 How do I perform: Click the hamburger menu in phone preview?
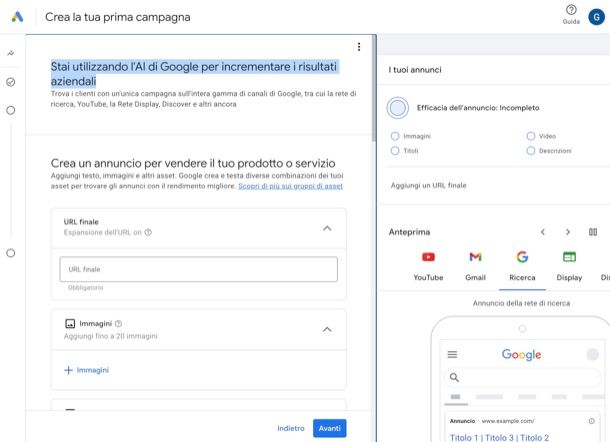(x=452, y=354)
